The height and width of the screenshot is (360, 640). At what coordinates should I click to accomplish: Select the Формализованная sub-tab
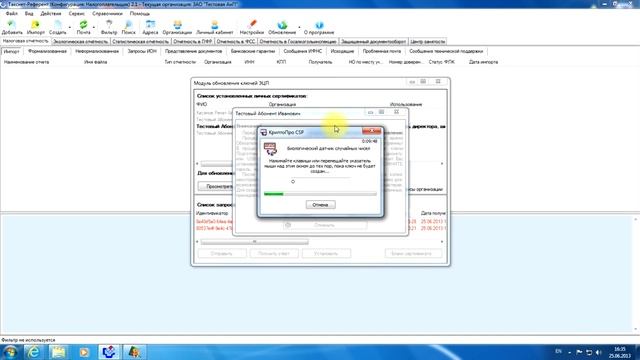coord(47,51)
